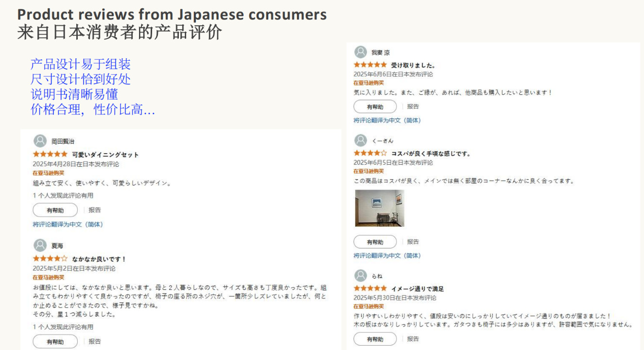Viewport: 644px width, 350px height.
Task: Click 报告 under 夏海's review
Action: click(95, 341)
